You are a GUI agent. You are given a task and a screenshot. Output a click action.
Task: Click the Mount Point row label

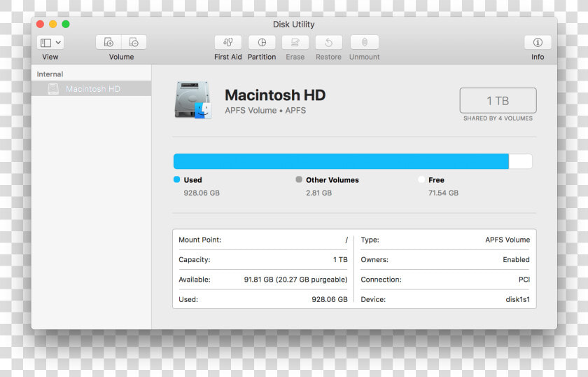pyautogui.click(x=200, y=240)
